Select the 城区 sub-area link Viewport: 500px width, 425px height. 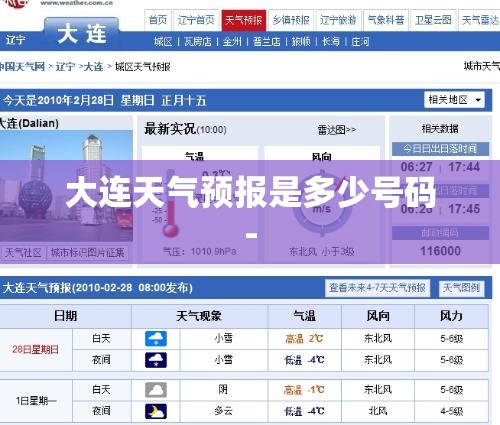click(163, 41)
